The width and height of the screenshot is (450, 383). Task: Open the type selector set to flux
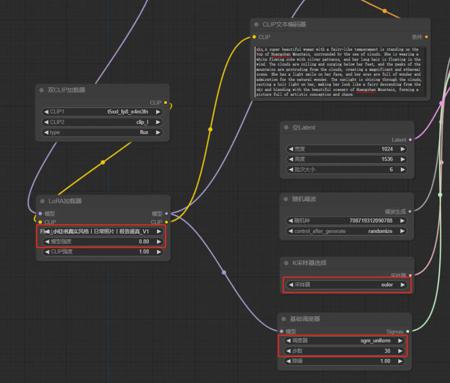tap(102, 132)
